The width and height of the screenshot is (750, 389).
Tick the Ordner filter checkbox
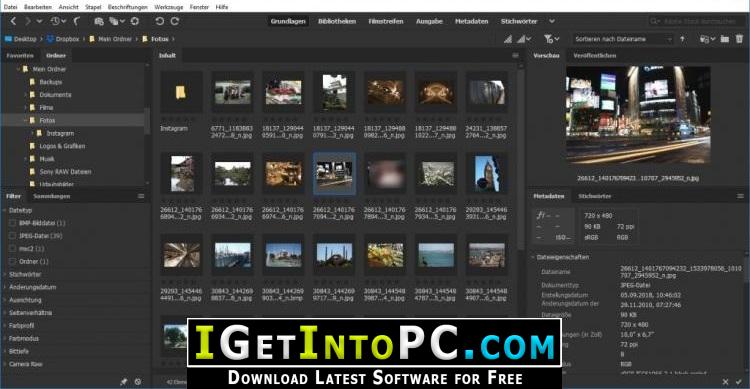point(13,261)
